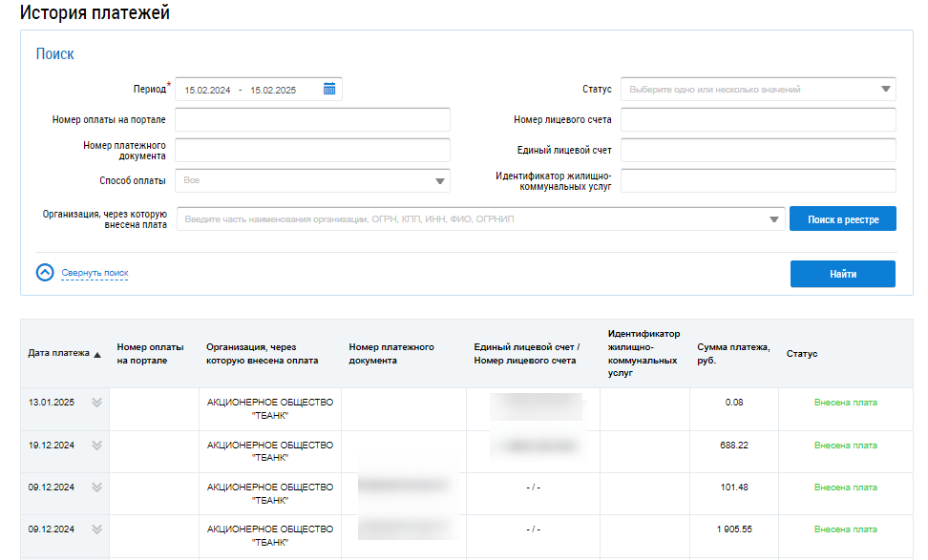Open the Способ оплаты dropdown
Screen dimensions: 928x560
point(440,180)
